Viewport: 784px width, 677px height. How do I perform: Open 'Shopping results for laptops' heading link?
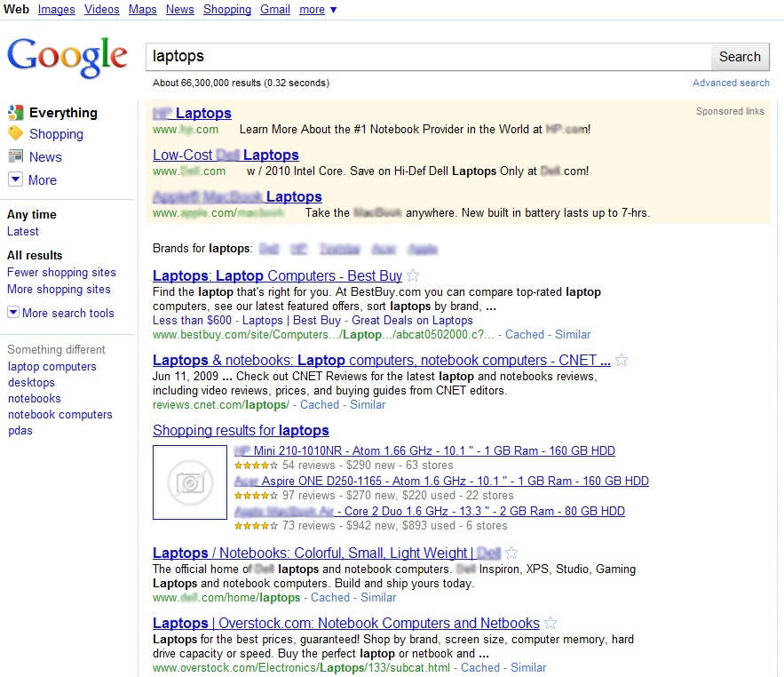click(x=241, y=430)
